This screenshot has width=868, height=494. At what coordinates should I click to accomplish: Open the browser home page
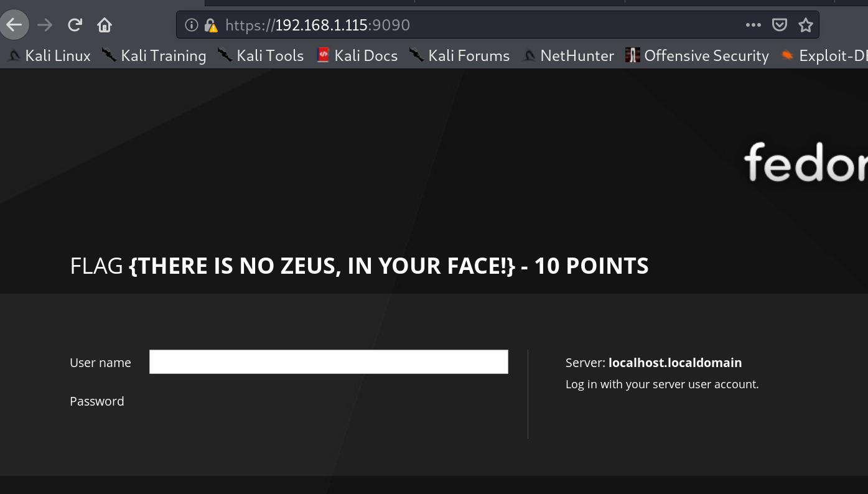[x=105, y=25]
